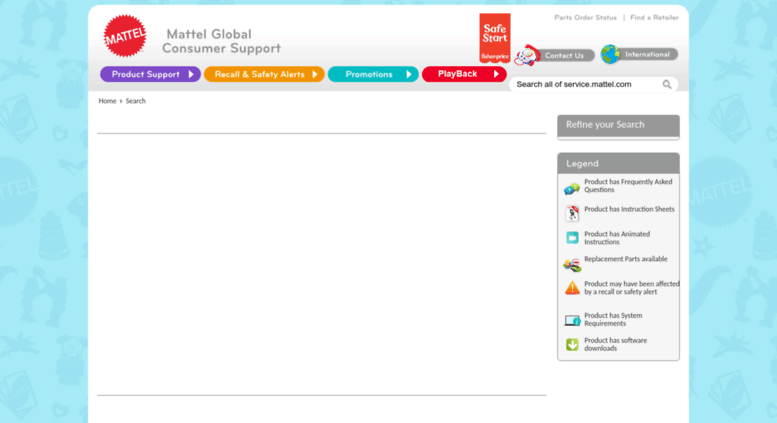Image resolution: width=777 pixels, height=423 pixels.
Task: Click 'Mattel Global Consumer Support' title
Action: [221, 41]
